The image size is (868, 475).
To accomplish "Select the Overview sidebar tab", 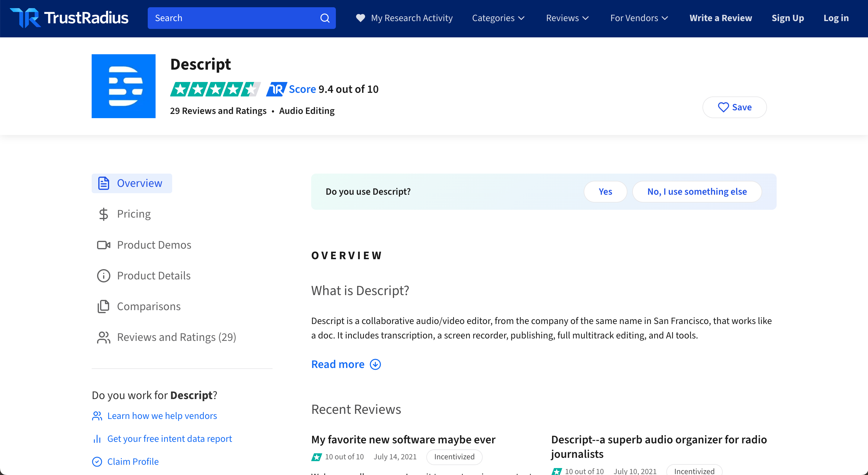I will point(132,183).
